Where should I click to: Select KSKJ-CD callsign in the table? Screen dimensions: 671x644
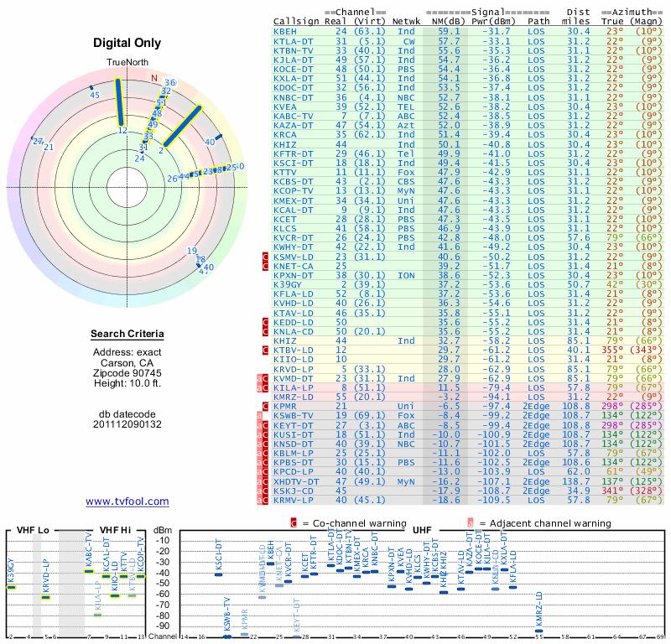(x=293, y=491)
